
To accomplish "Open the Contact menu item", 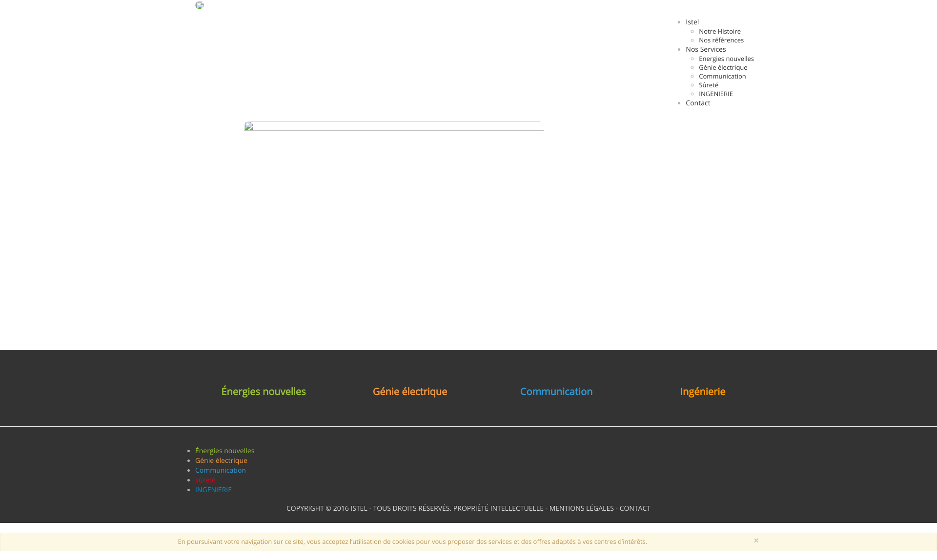I will [697, 103].
